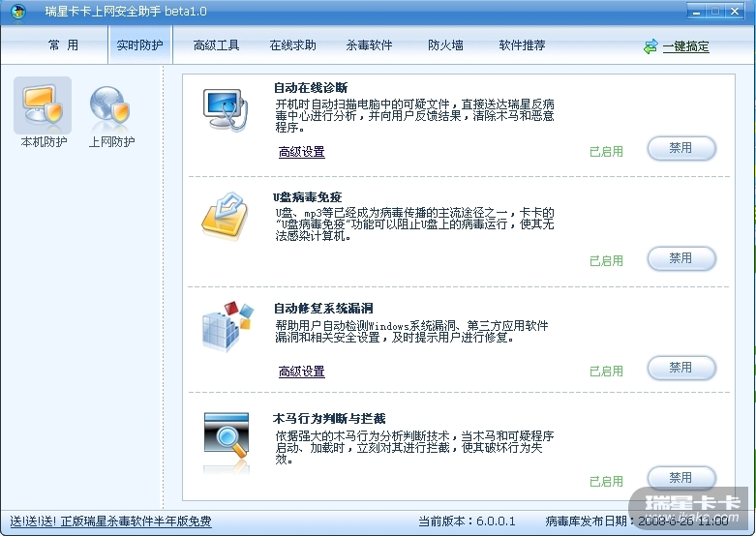The image size is (756, 536).
Task: Click 已启用 status for 自动修复系统漏洞
Action: [x=606, y=372]
